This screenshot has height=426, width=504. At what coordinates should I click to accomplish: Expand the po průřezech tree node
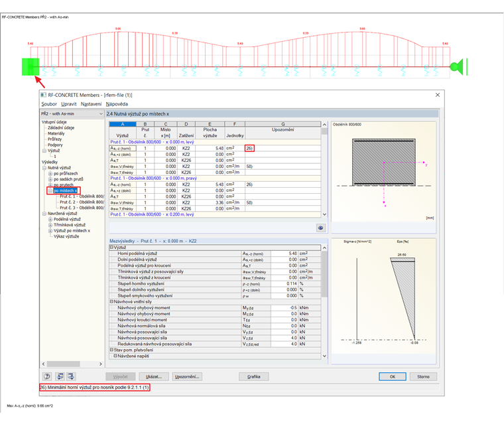pyautogui.click(x=50, y=174)
